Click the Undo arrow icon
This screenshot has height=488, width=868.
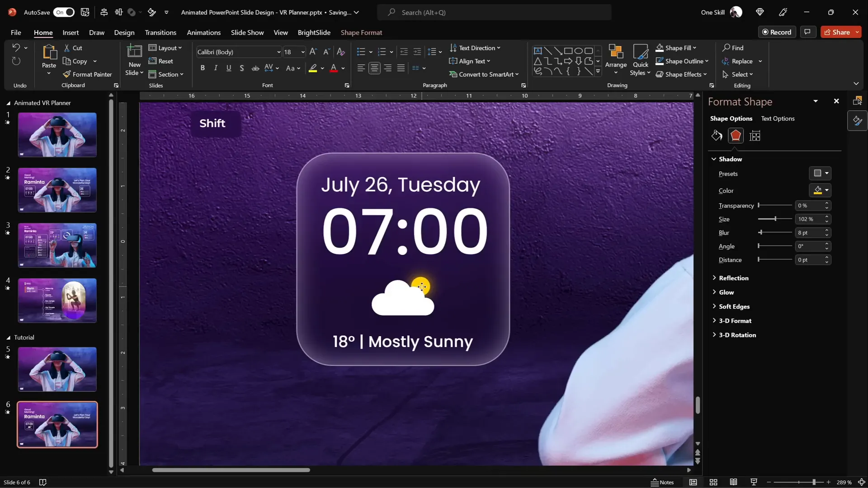point(16,47)
